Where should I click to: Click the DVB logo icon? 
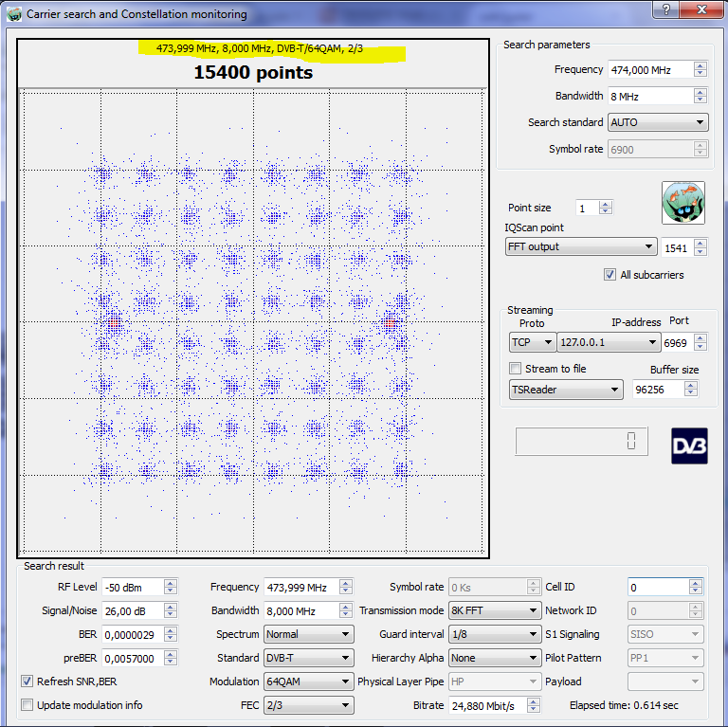point(689,445)
